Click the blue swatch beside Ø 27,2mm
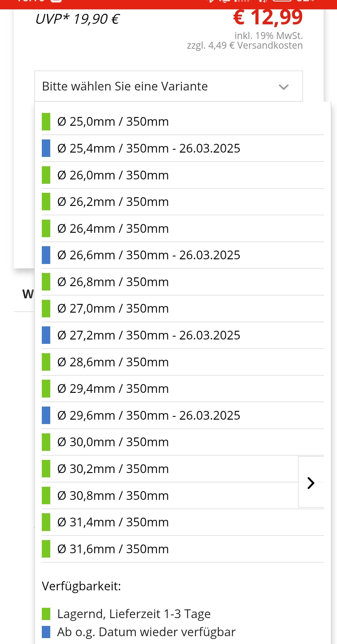Screen dimensions: 337x644 (46, 335)
